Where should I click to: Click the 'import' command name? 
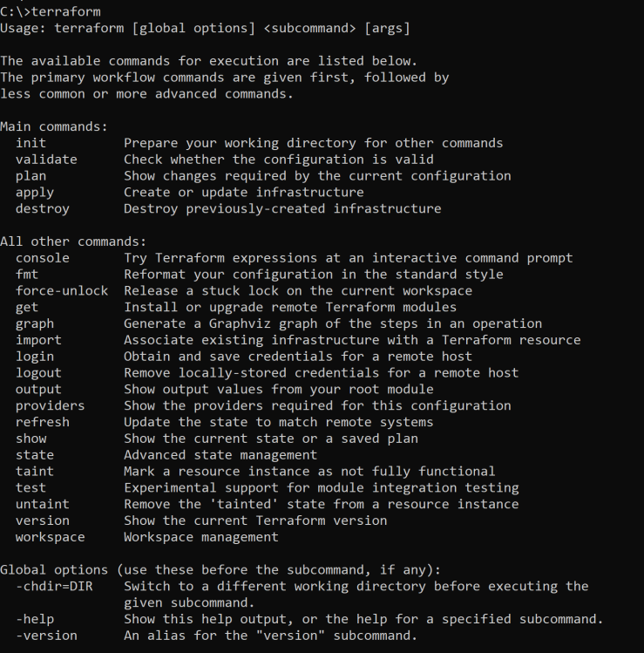(38, 340)
